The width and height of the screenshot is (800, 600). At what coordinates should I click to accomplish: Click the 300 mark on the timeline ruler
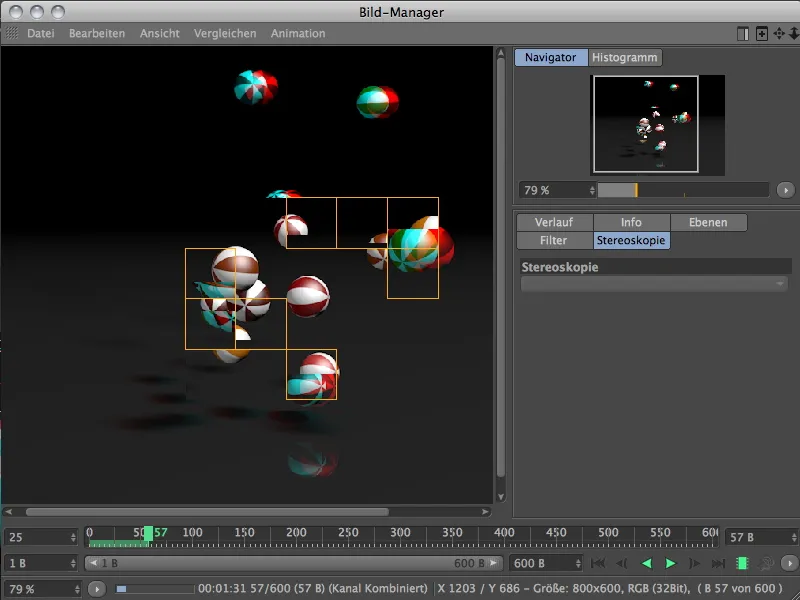[400, 533]
